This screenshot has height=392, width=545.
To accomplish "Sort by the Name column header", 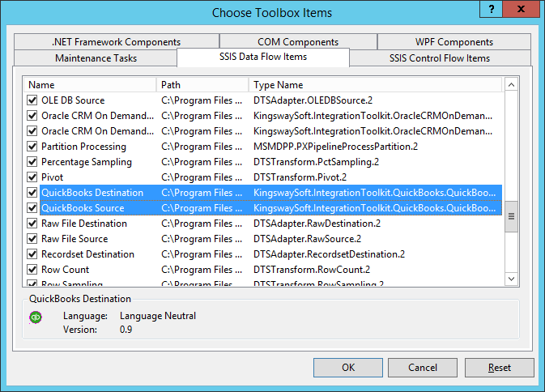I will 90,85.
